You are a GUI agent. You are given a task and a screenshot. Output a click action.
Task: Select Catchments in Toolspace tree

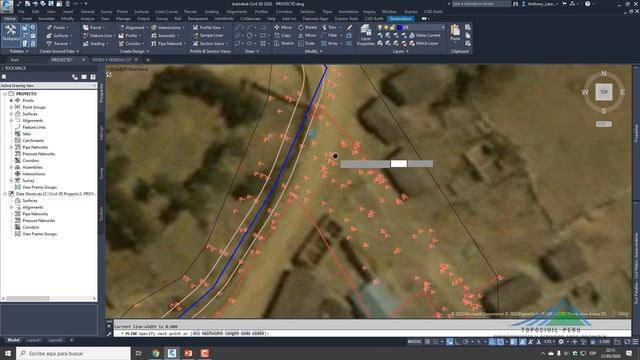pos(33,140)
